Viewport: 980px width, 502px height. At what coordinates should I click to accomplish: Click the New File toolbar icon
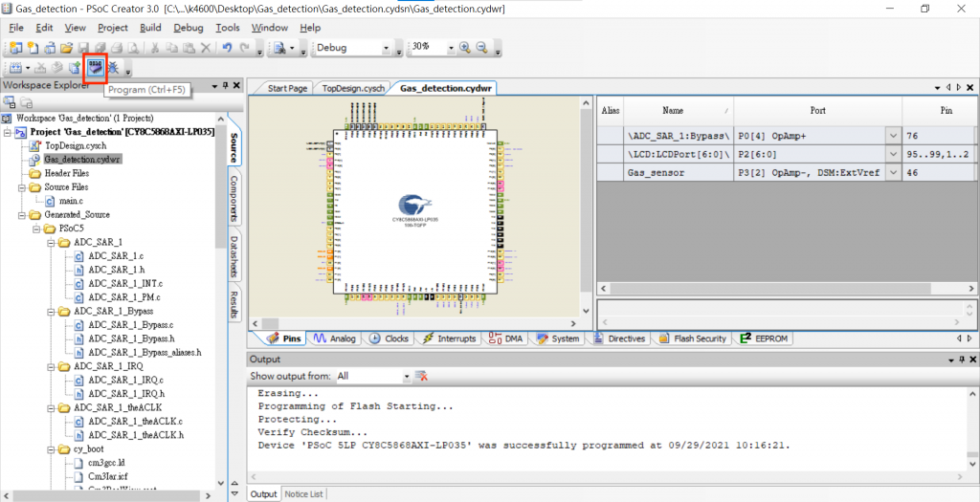33,48
